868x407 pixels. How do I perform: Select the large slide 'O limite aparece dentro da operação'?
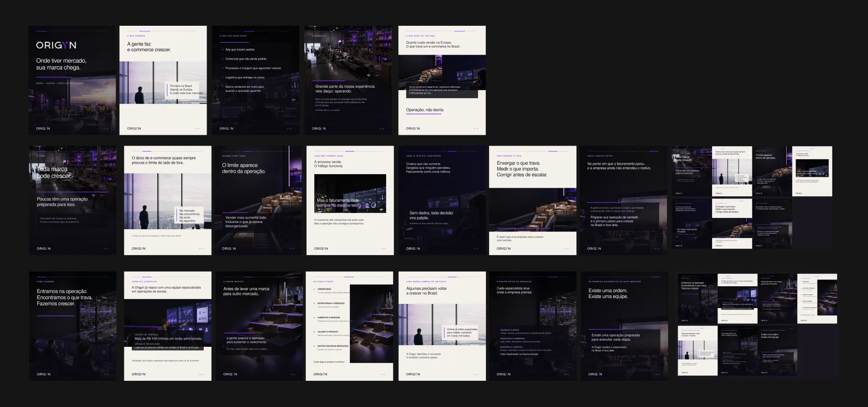pos(259,200)
